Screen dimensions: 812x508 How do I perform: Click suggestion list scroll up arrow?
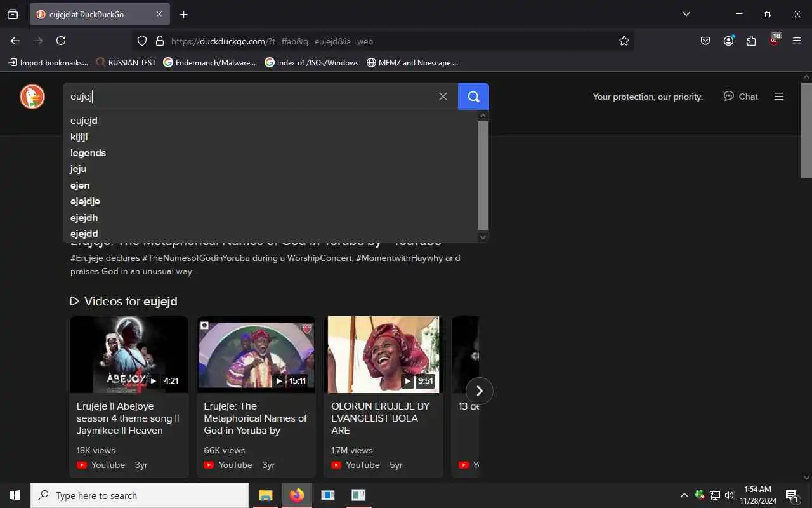483,116
